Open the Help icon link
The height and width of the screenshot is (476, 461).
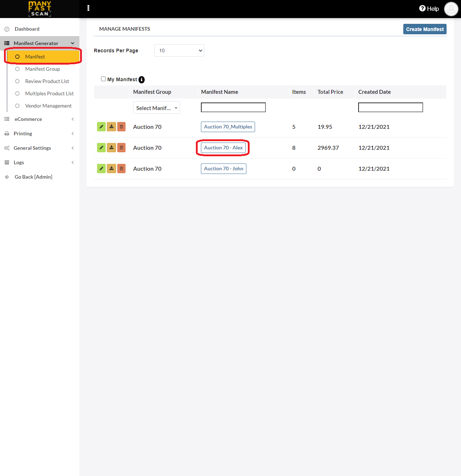coord(429,9)
